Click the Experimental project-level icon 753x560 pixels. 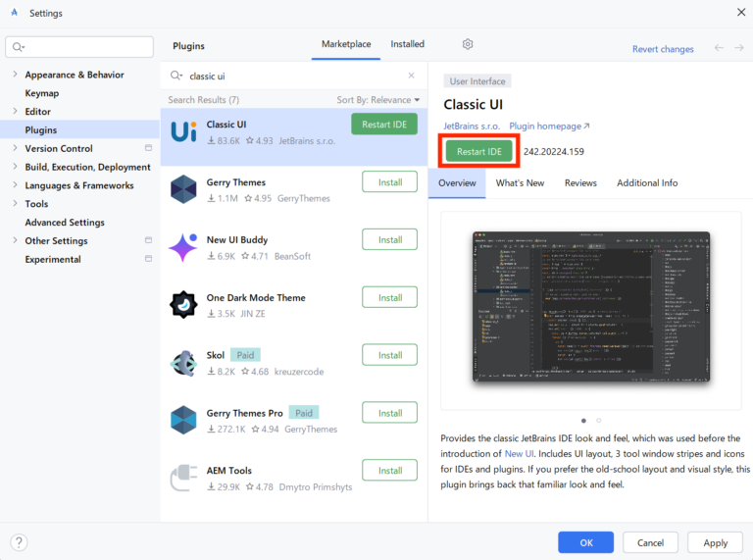point(148,258)
